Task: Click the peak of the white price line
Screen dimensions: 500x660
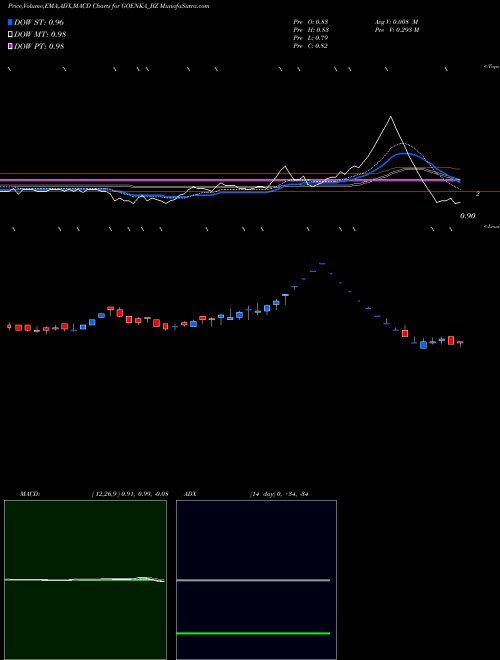Action: (x=391, y=117)
